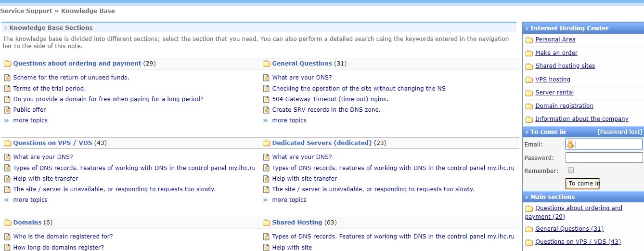This screenshot has width=644, height=251.
Task: Click folder icon beside Server rental in sidebar
Action: click(x=529, y=93)
